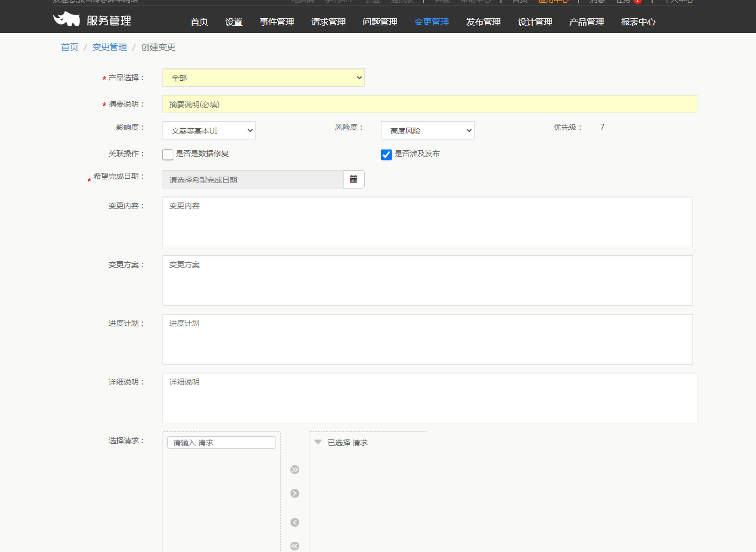Open the 报表中心 menu
The height and width of the screenshot is (552, 756).
(x=638, y=22)
